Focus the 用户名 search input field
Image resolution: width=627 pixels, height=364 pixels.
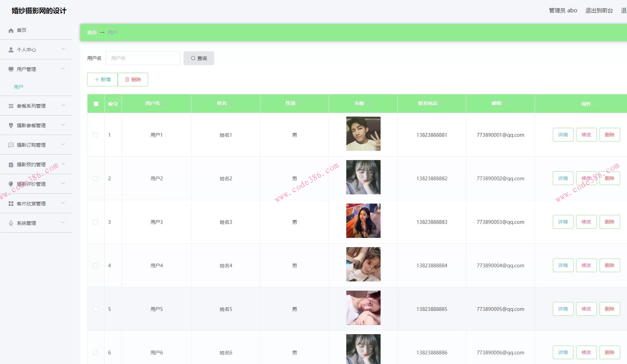(x=143, y=58)
